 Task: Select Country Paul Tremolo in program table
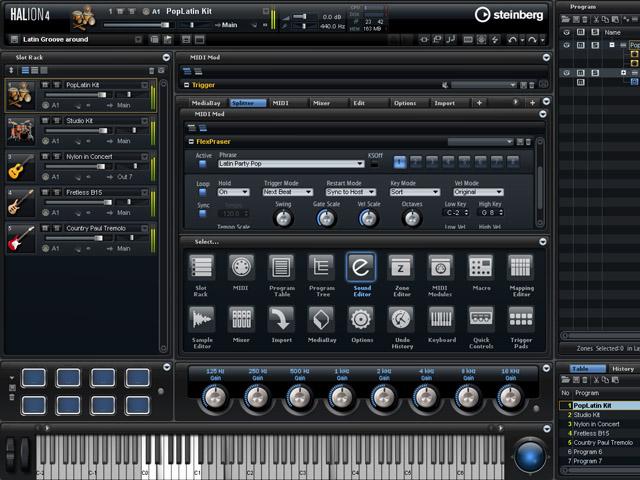click(x=603, y=442)
